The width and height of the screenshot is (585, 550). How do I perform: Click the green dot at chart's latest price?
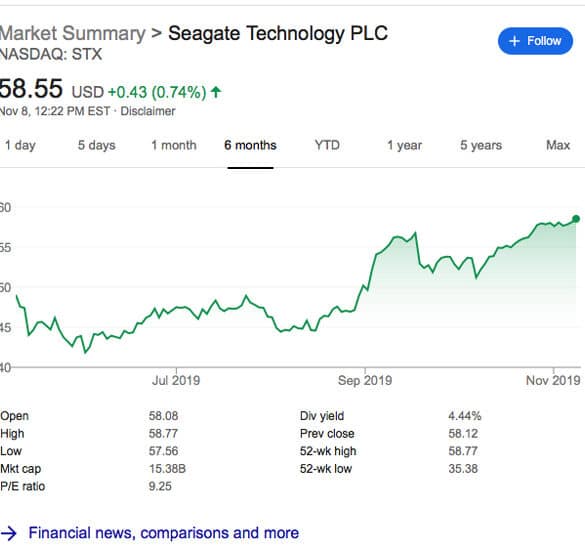click(x=576, y=219)
